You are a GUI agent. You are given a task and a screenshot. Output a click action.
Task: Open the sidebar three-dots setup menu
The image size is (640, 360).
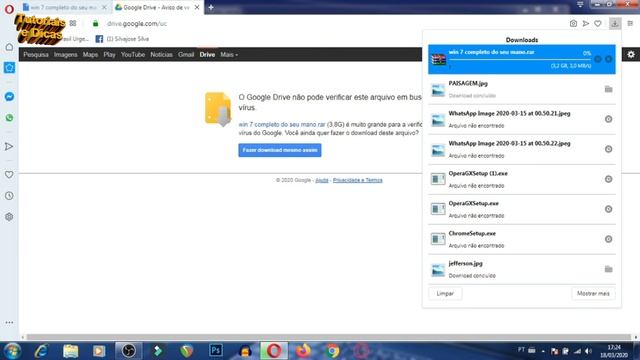click(9, 322)
